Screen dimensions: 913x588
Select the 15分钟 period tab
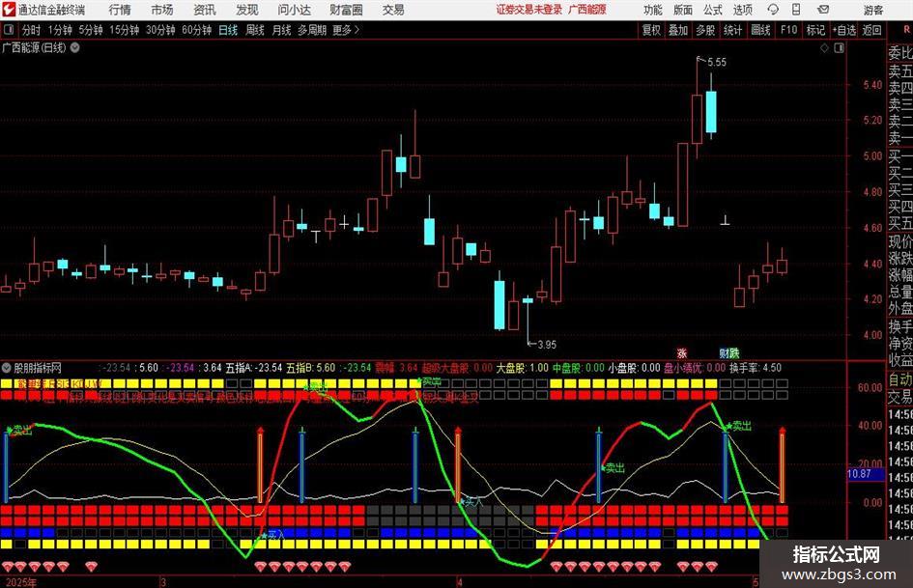[125, 30]
